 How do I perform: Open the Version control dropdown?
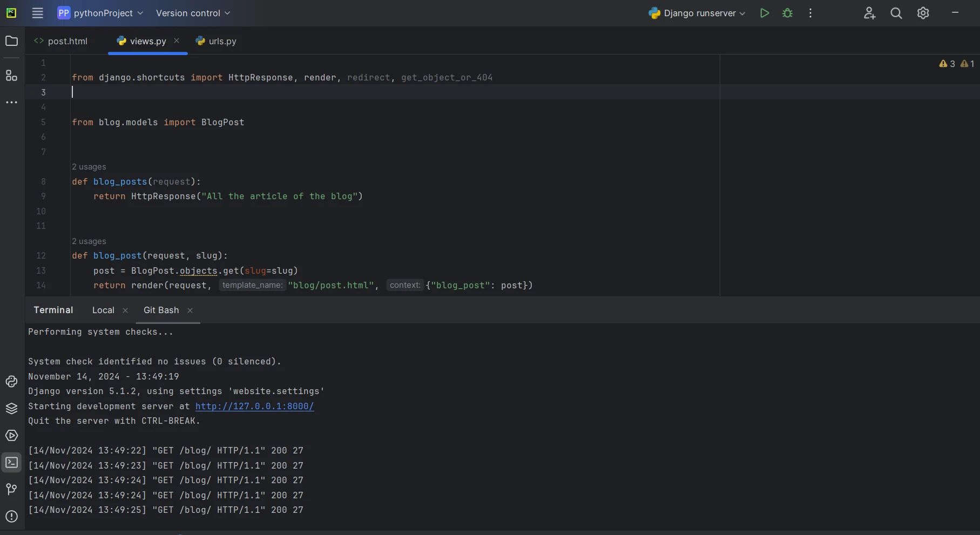click(193, 13)
